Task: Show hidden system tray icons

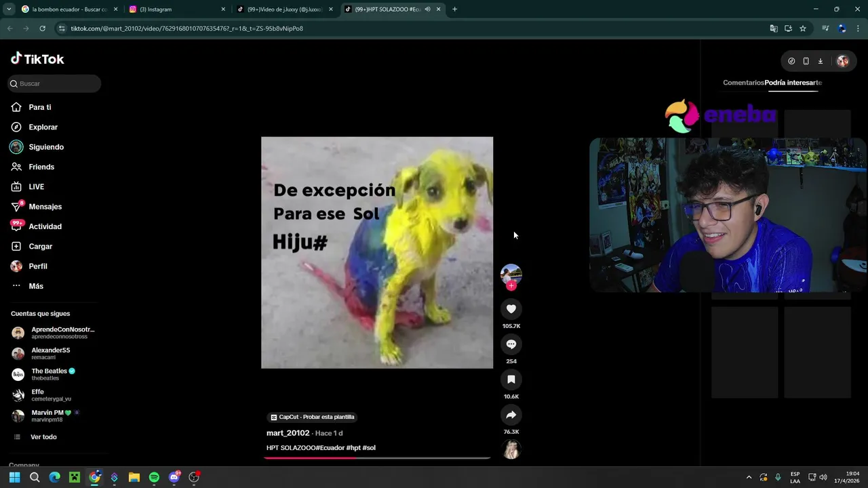Action: 749,477
